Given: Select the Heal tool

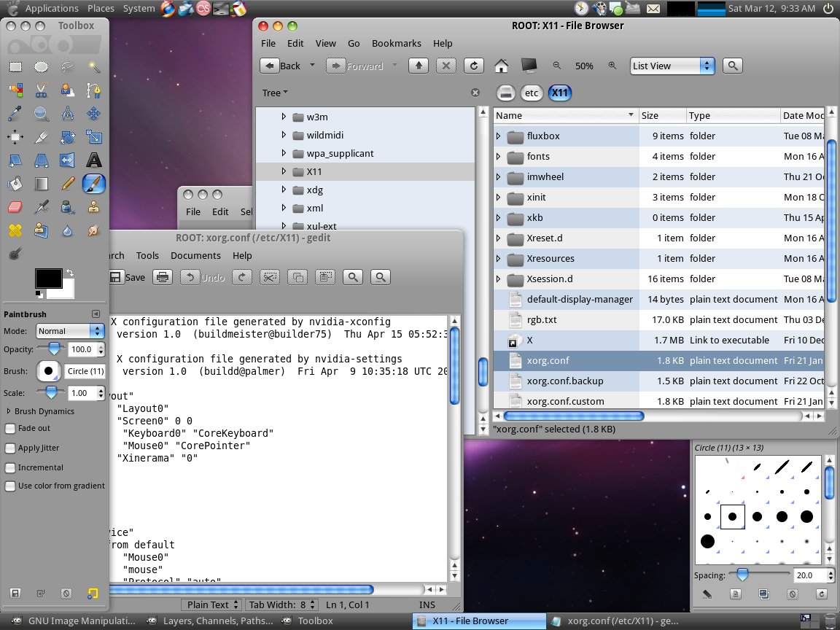Looking at the screenshot, I should (15, 230).
